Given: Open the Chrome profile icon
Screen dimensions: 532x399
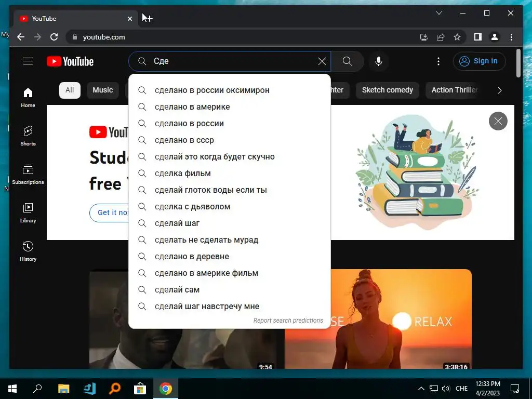Looking at the screenshot, I should (x=495, y=37).
